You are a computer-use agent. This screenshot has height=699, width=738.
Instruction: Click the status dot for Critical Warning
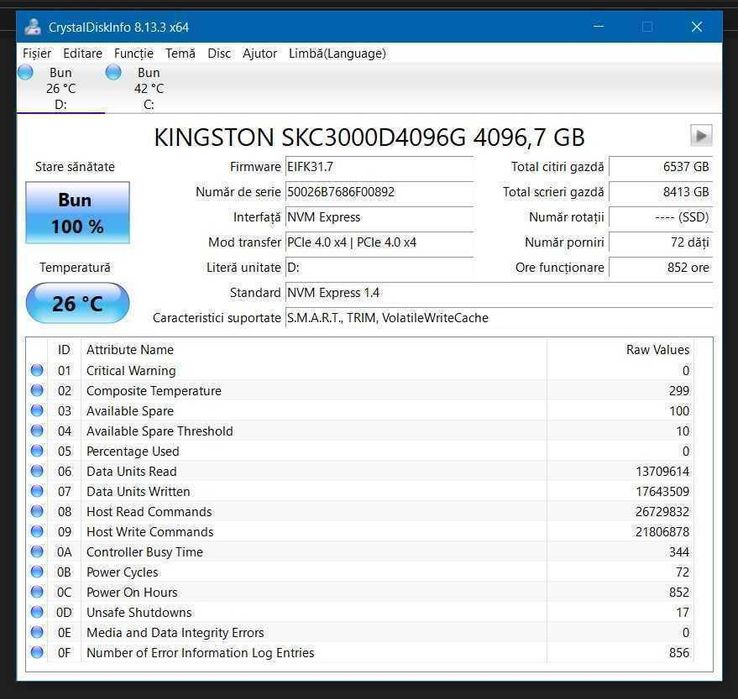click(37, 370)
